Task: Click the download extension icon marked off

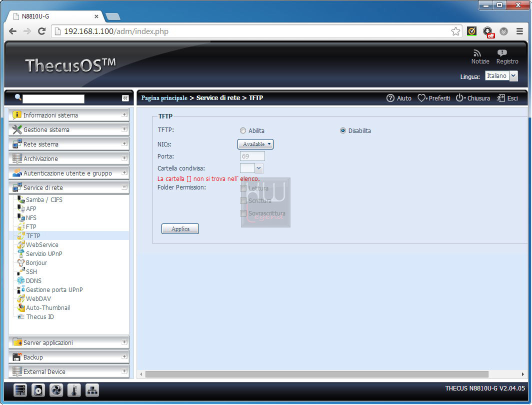Action: pyautogui.click(x=488, y=32)
